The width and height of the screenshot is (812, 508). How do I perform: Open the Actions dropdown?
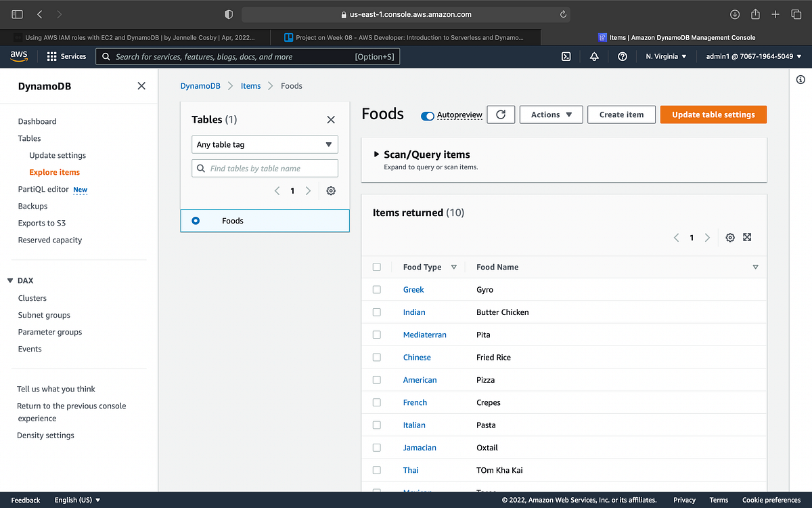point(551,114)
